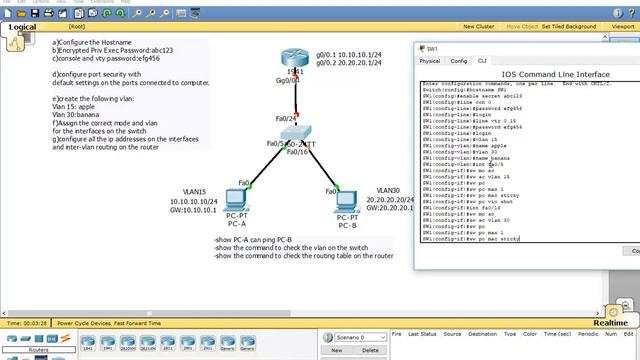Image resolution: width=640 pixels, height=360 pixels.
Task: Open the Activity Wizard toolbar icon
Action: [x=62, y=13]
